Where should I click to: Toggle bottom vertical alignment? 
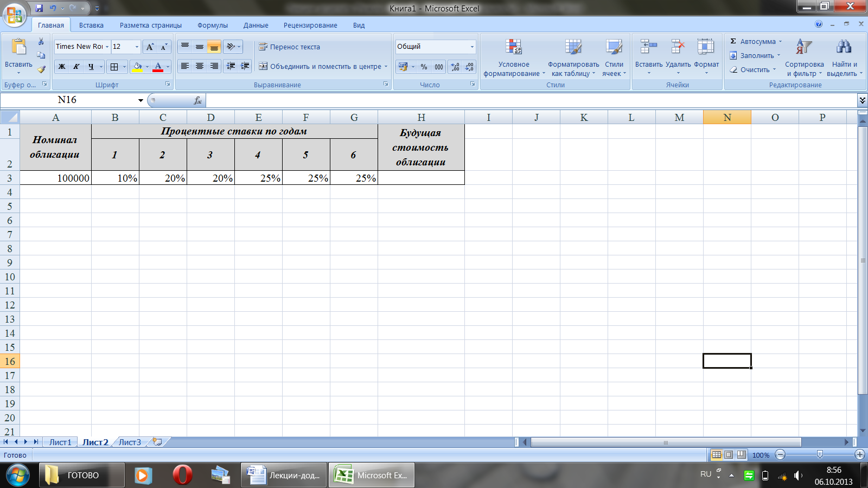point(214,47)
